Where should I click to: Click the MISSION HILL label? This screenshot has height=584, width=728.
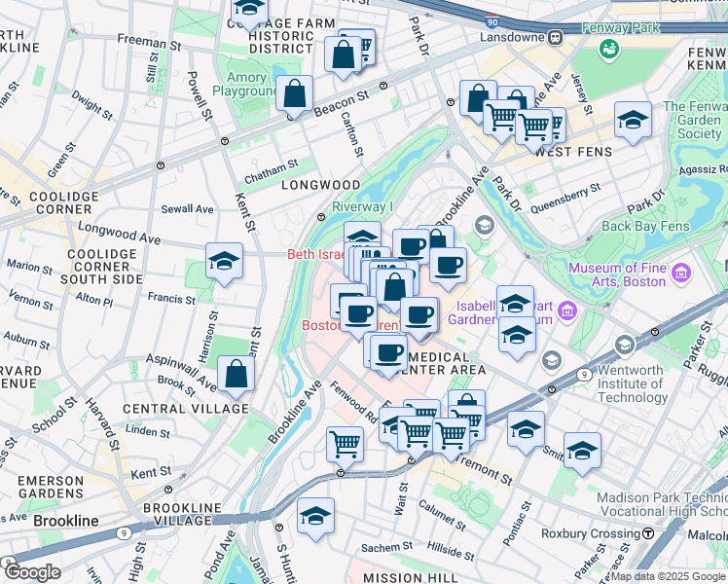(x=411, y=578)
